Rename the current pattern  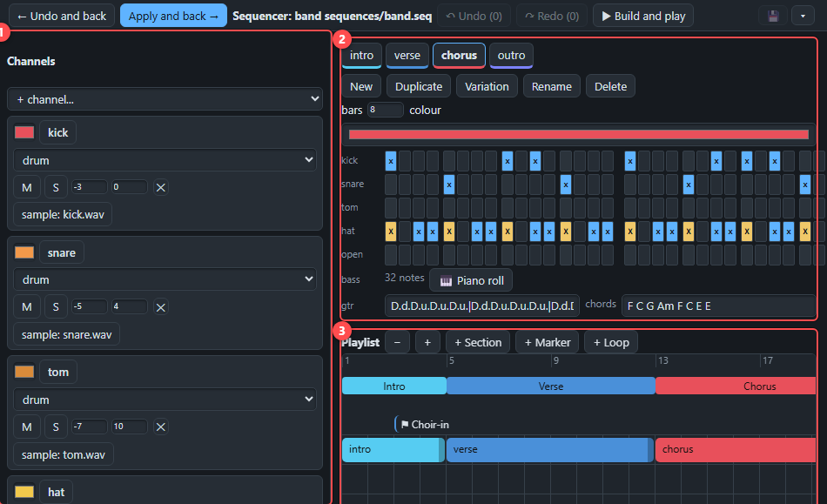point(552,86)
